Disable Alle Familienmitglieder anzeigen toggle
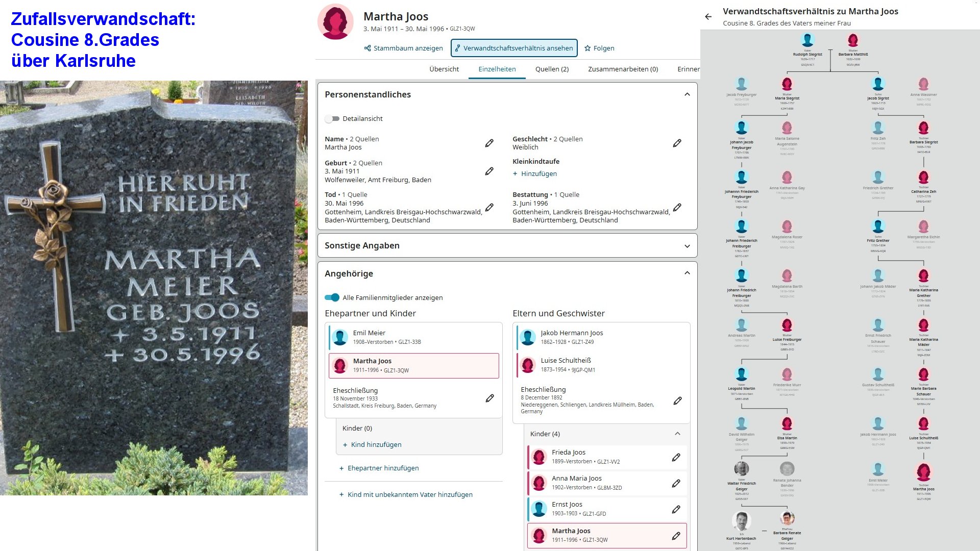The width and height of the screenshot is (980, 551). [332, 297]
